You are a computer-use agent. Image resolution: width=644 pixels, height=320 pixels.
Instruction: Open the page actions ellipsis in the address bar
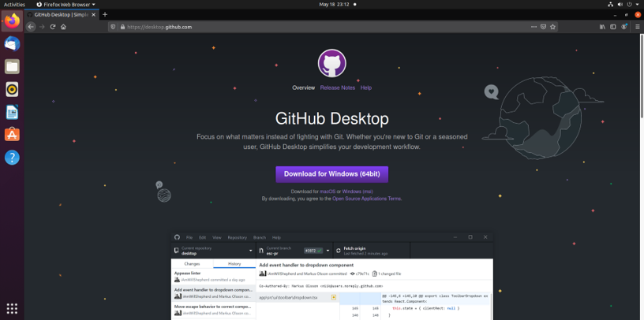(531, 27)
